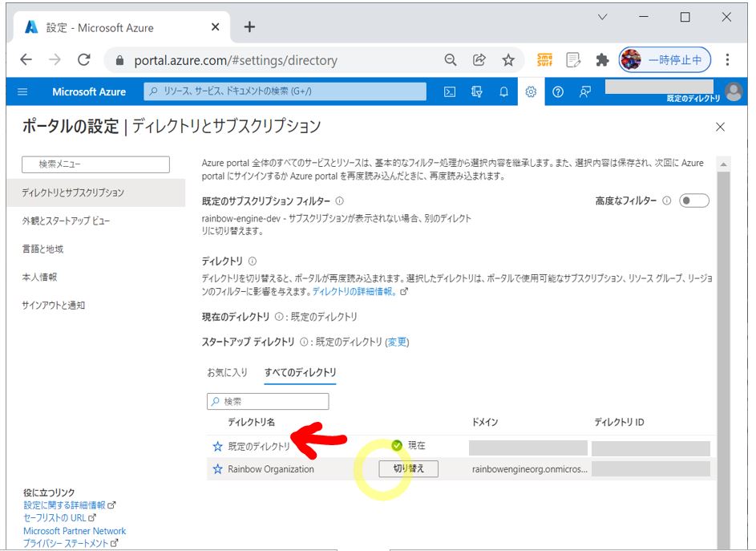Select the 既定のディレクトリ row name
The image size is (756, 551).
tap(259, 446)
